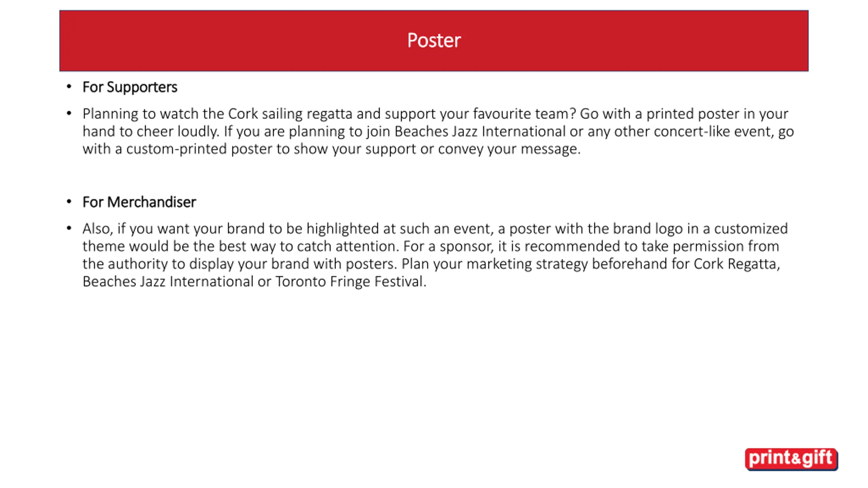Click the word 'sponsor' in second paragraph

click(466, 247)
